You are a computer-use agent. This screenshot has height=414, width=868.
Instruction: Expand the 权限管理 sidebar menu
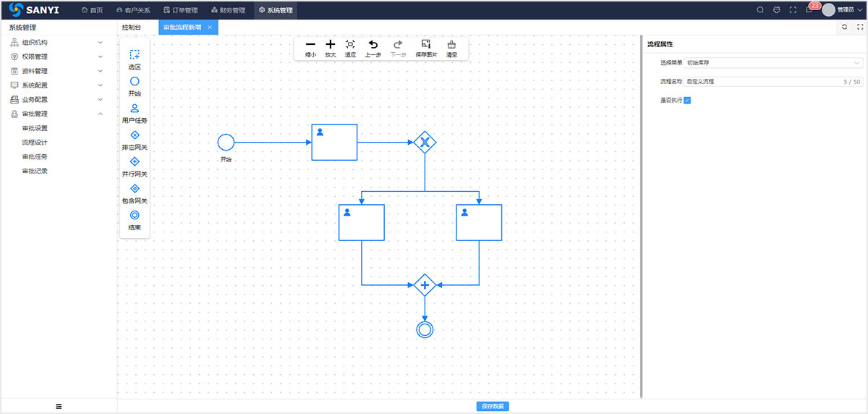[x=58, y=56]
